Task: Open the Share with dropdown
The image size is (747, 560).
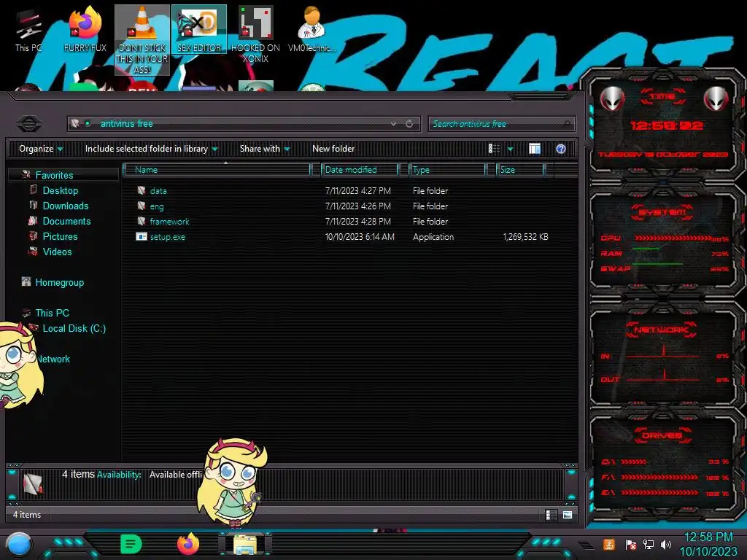Action: pyautogui.click(x=265, y=149)
